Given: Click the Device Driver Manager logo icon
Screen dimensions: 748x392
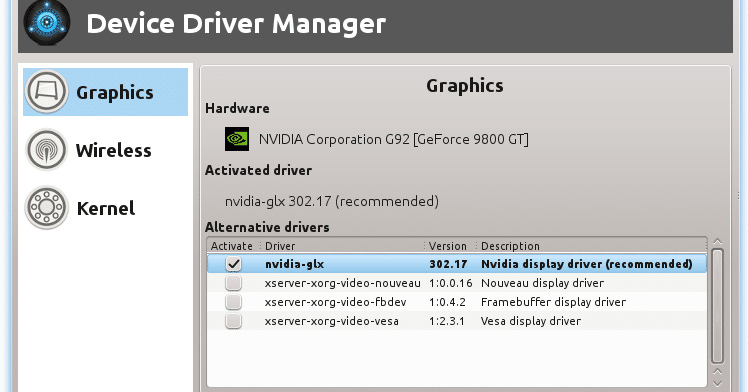Looking at the screenshot, I should coord(47,22).
